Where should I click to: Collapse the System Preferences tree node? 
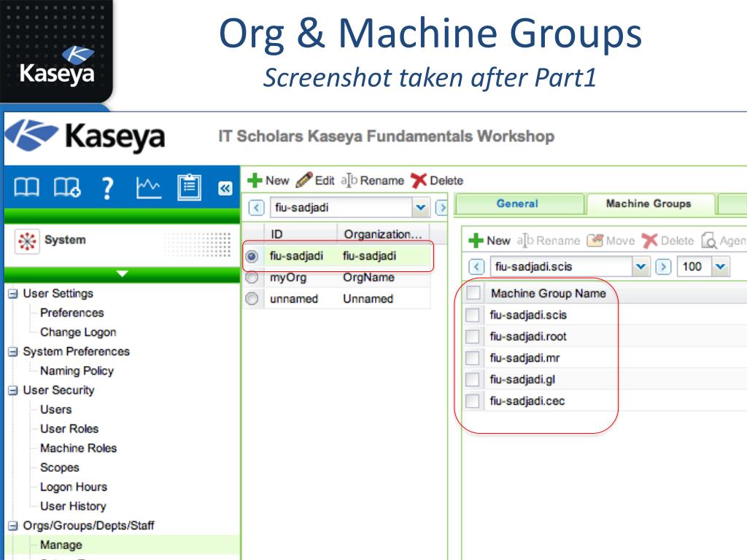[x=13, y=352]
